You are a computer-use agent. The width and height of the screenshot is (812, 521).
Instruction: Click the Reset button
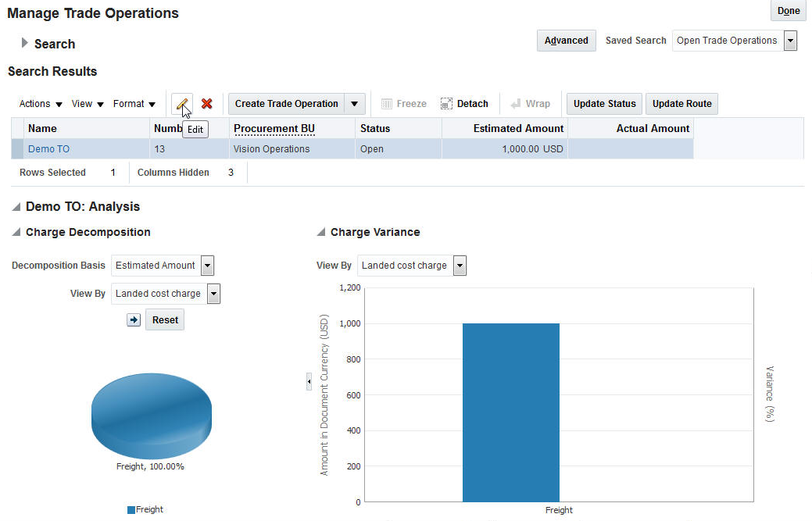tap(165, 319)
